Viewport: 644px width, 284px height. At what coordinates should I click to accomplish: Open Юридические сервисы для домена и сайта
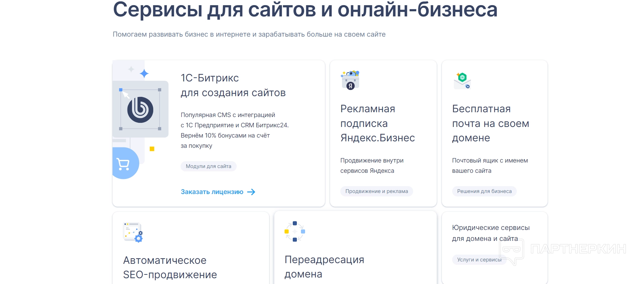click(491, 233)
